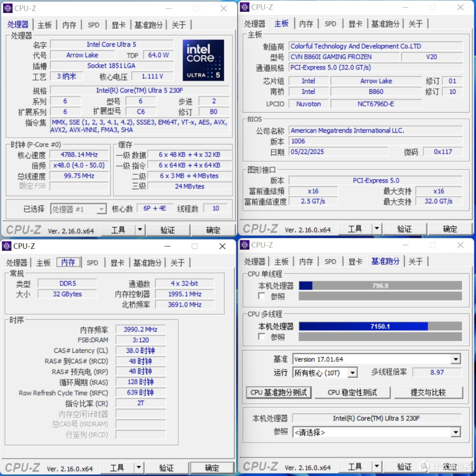Viewport: 476px width, 476px height.
Task: Expand 工具 arrow in mainboard window
Action: click(377, 228)
